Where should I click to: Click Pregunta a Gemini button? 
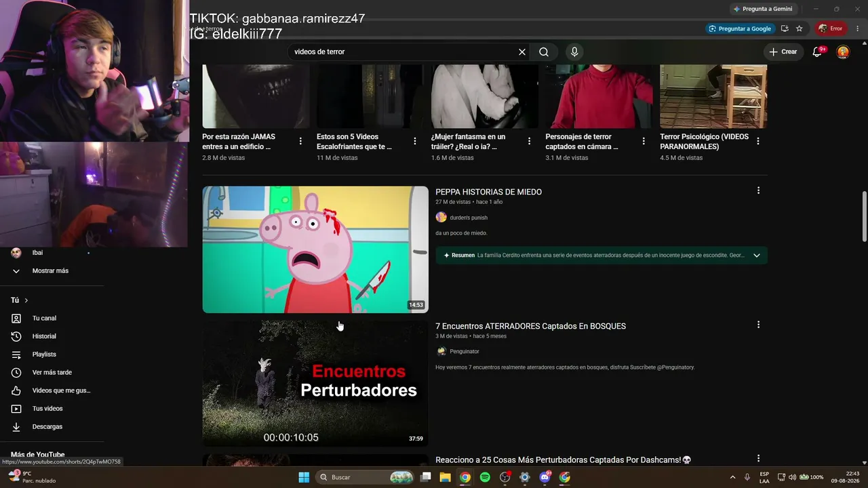click(x=763, y=9)
